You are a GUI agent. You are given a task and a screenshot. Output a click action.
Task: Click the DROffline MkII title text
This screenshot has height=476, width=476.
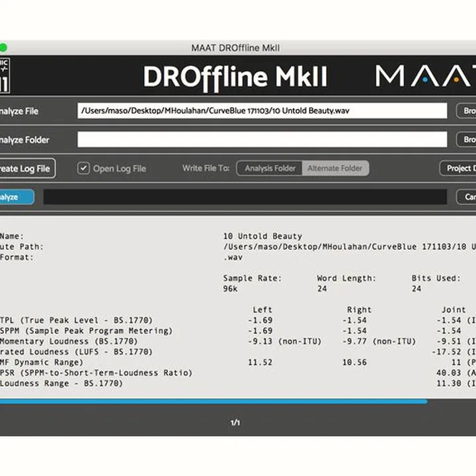click(x=235, y=77)
